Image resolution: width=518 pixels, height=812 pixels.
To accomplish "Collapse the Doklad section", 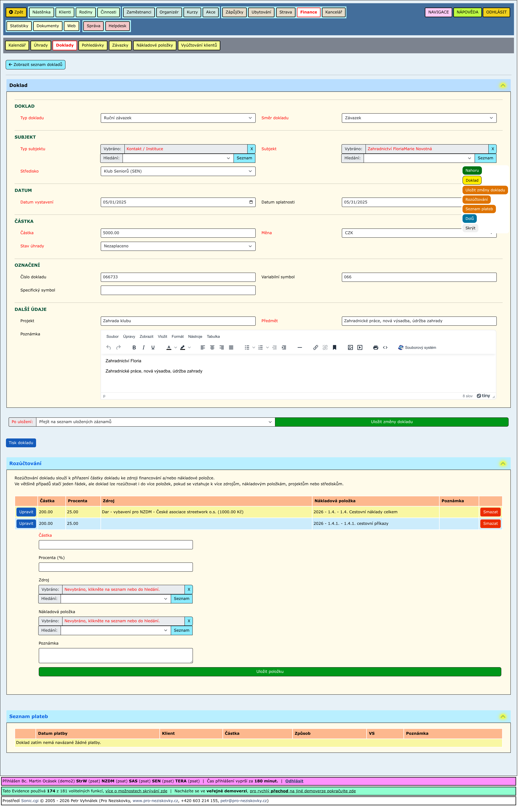I will click(503, 85).
